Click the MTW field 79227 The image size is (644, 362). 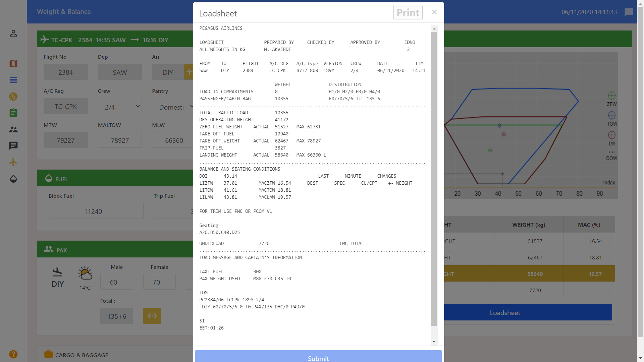click(x=66, y=140)
